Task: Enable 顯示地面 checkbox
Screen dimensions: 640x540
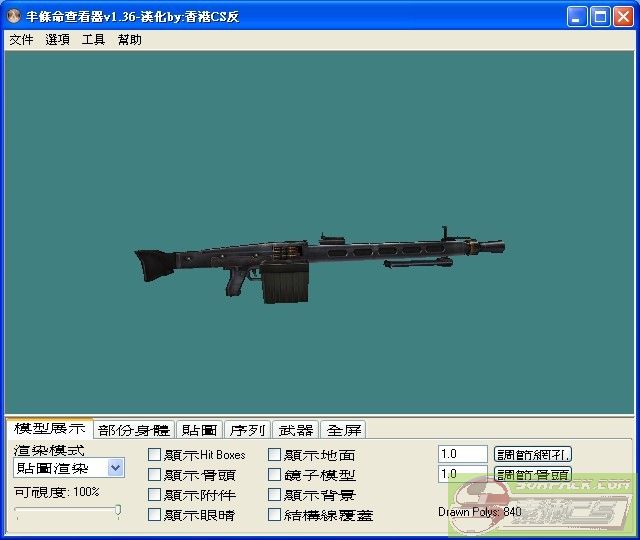Action: (x=274, y=455)
